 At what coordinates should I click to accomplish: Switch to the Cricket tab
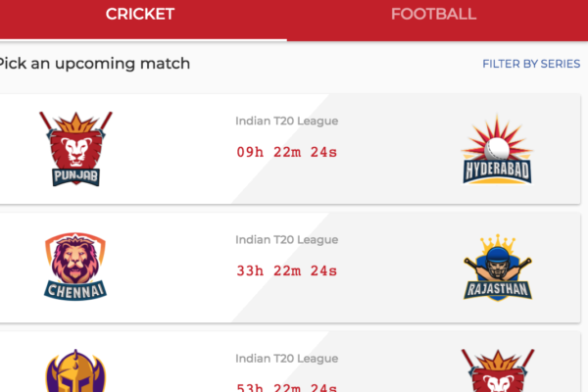click(140, 15)
